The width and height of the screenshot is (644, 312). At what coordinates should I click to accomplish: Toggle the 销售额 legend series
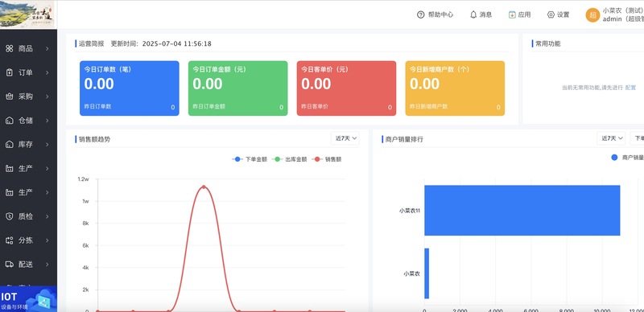(x=327, y=159)
